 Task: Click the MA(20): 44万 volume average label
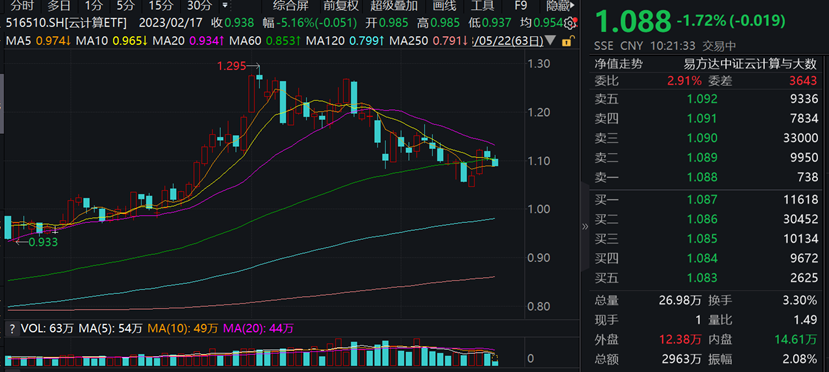click(x=259, y=329)
